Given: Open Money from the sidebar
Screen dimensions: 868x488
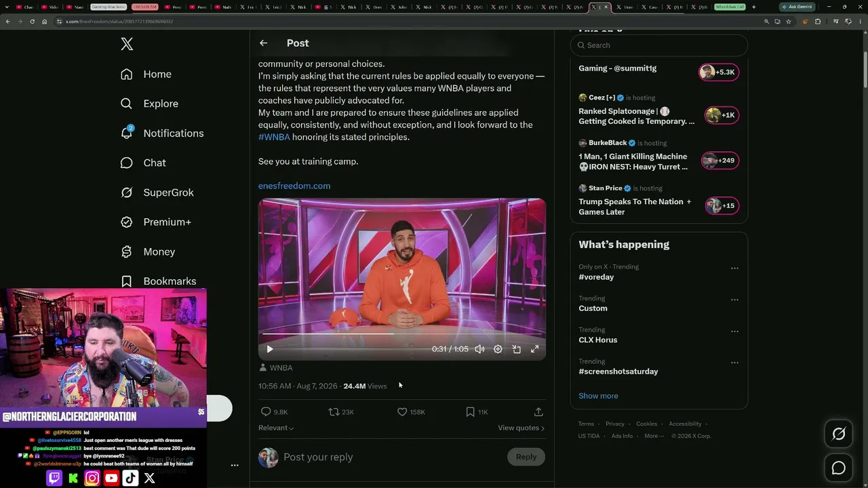Looking at the screenshot, I should coord(147,251).
